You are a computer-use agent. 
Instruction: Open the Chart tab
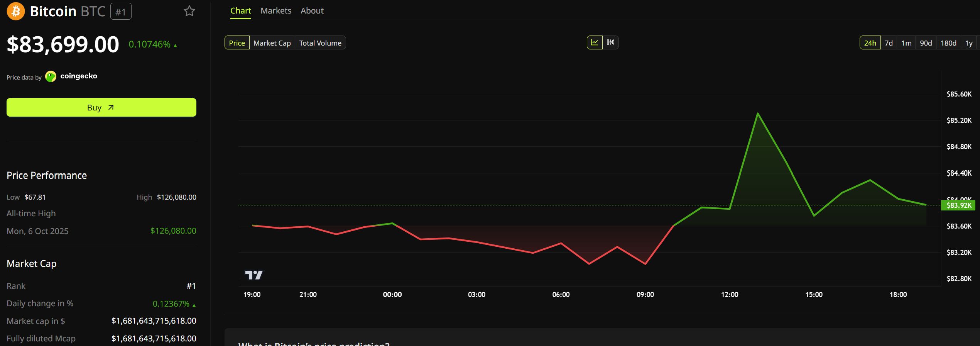coord(241,11)
